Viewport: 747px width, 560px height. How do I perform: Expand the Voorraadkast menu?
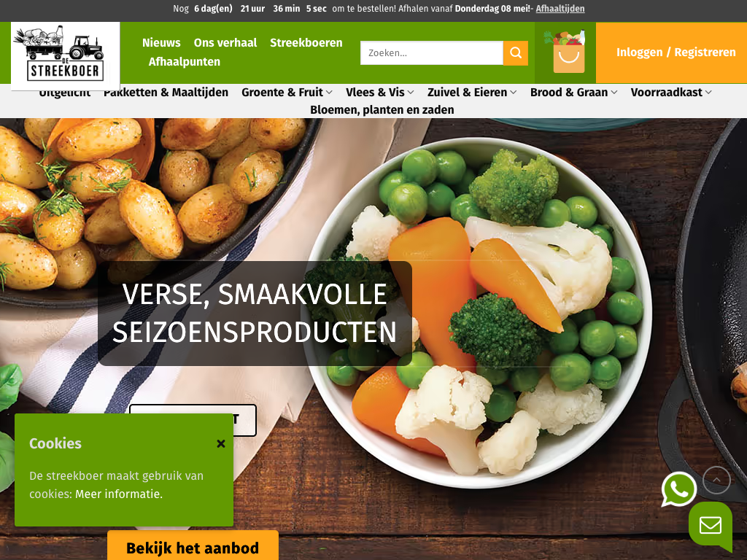coord(671,93)
